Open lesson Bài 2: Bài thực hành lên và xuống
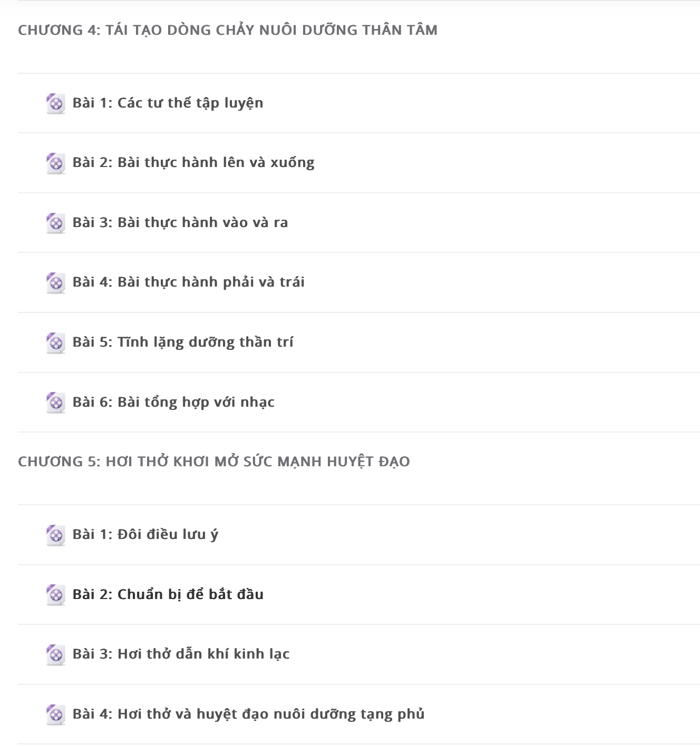Image resolution: width=700 pixels, height=746 pixels. [193, 162]
